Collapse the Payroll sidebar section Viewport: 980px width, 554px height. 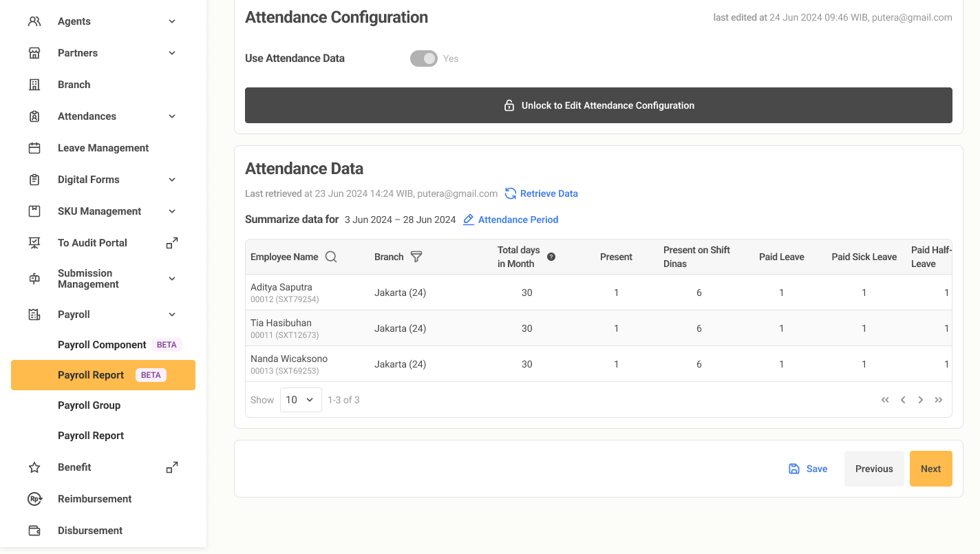click(172, 315)
